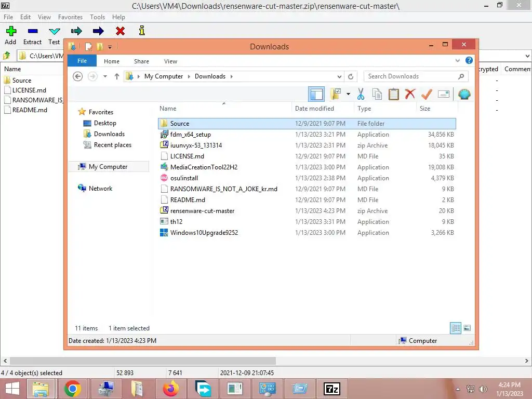Toggle the navigation pane layout icon in Downloads
Viewport: 532px width, 399px height.
pos(316,95)
